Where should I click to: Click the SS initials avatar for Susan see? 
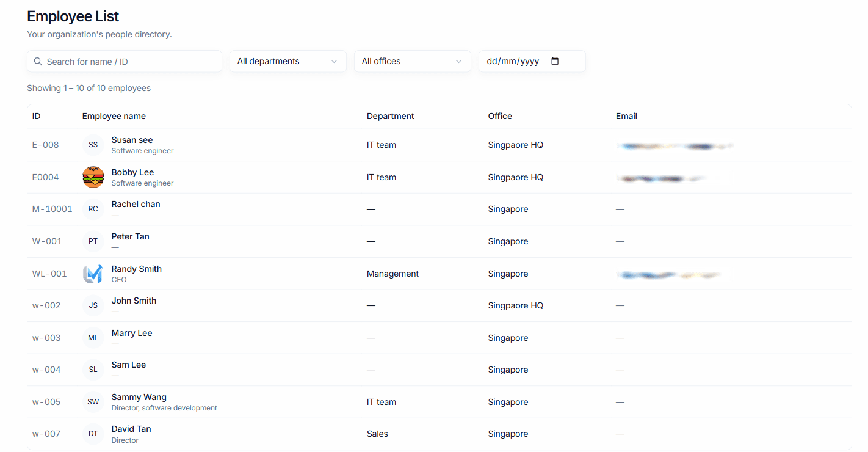(x=93, y=145)
